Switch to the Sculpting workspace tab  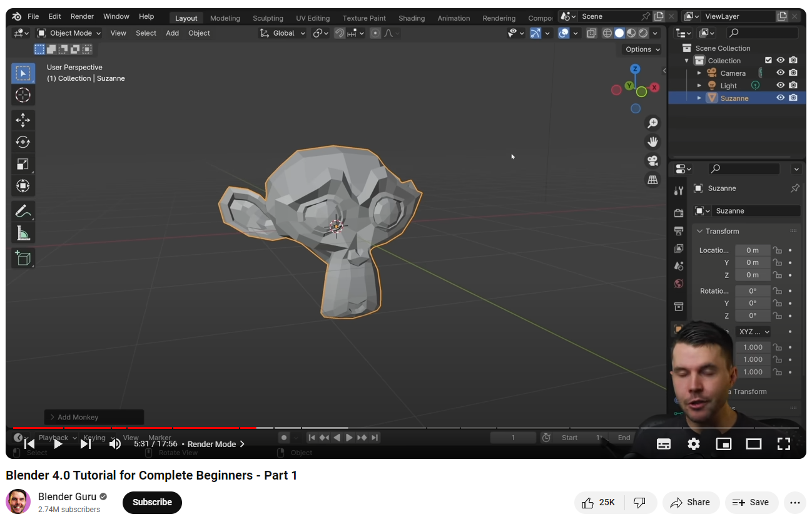coord(268,18)
